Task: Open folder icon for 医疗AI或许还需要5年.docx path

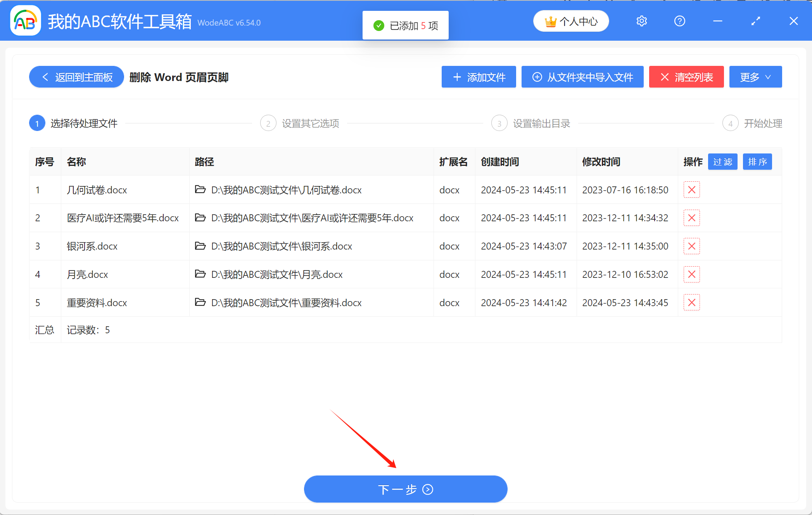Action: (200, 218)
